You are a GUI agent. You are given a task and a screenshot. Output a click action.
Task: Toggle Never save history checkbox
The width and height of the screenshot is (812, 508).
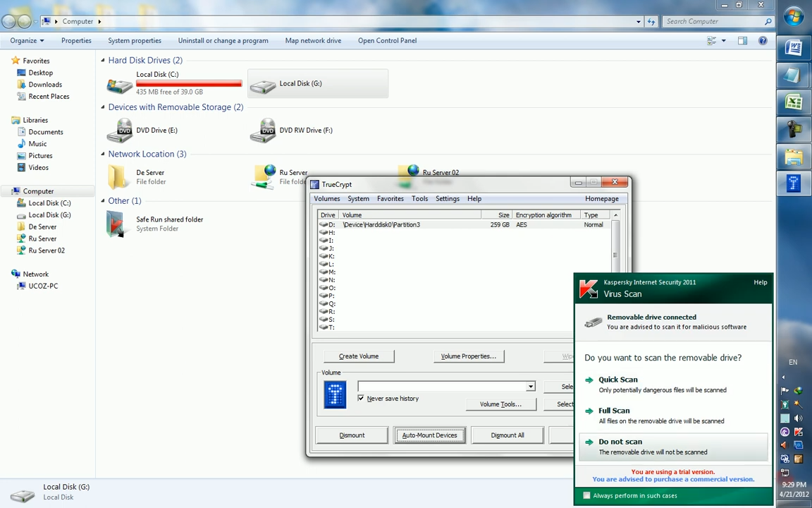[360, 398]
